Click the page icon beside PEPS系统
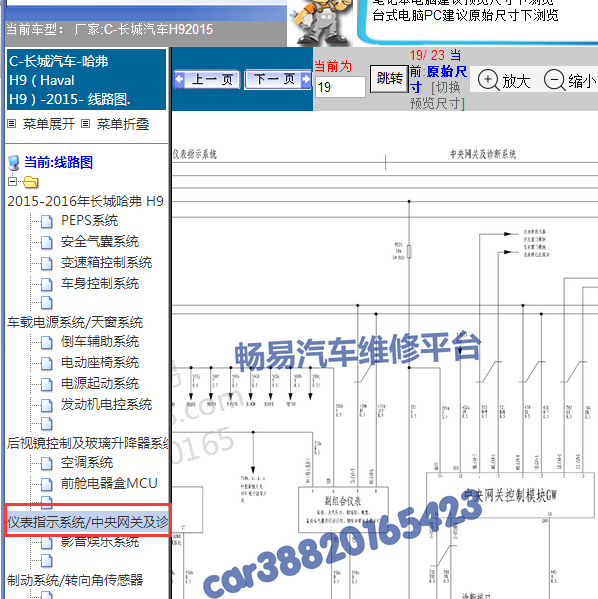Image resolution: width=598 pixels, height=599 pixels. click(47, 221)
